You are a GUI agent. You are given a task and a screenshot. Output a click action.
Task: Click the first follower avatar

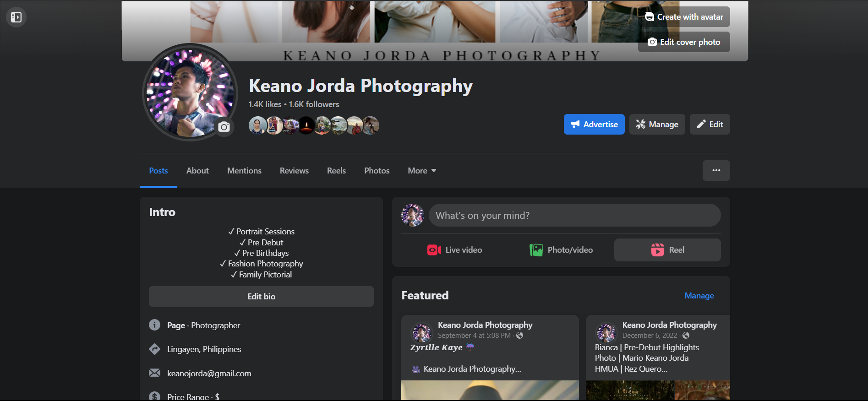(x=257, y=125)
